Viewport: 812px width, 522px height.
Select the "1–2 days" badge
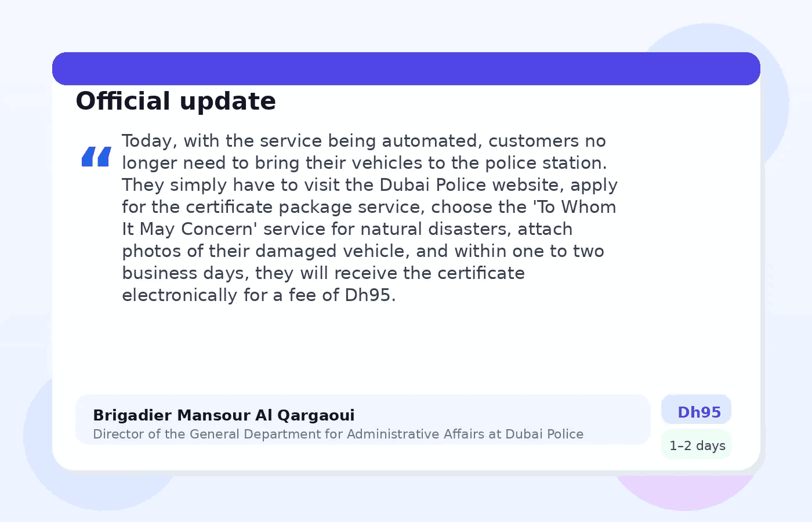pyautogui.click(x=697, y=445)
